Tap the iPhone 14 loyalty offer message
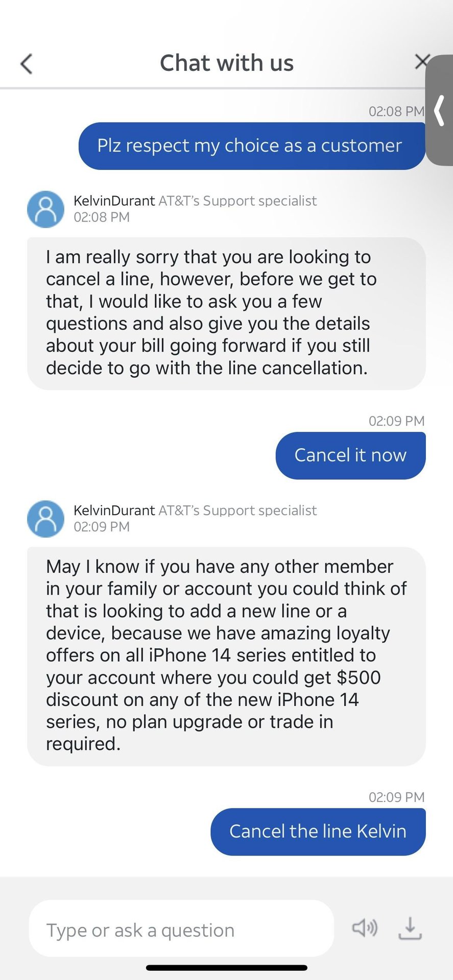The width and height of the screenshot is (453, 980). click(226, 655)
